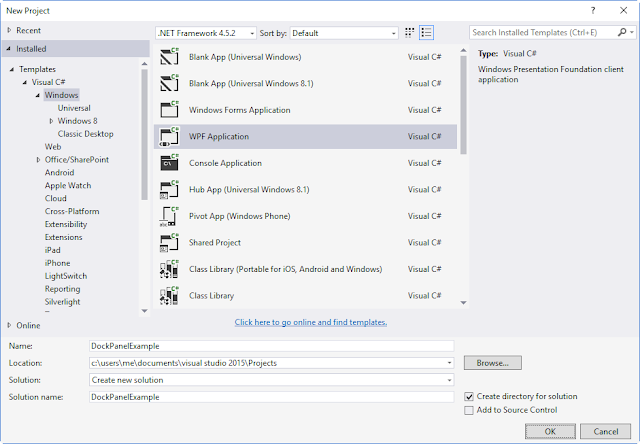
Task: Switch to small icons view
Action: click(x=409, y=33)
